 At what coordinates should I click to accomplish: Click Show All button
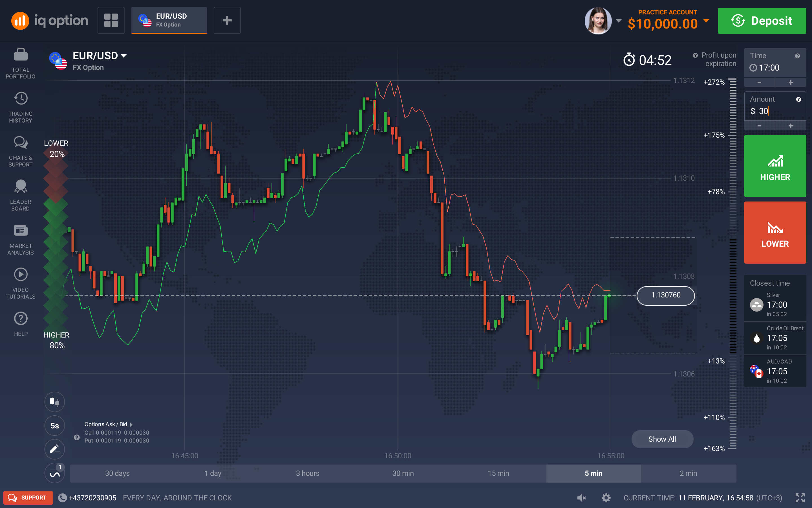click(662, 439)
